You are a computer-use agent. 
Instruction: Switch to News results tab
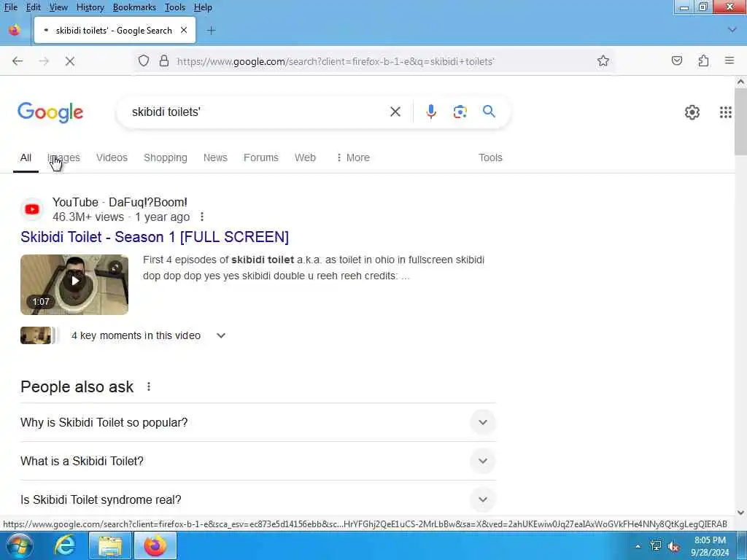pyautogui.click(x=215, y=157)
